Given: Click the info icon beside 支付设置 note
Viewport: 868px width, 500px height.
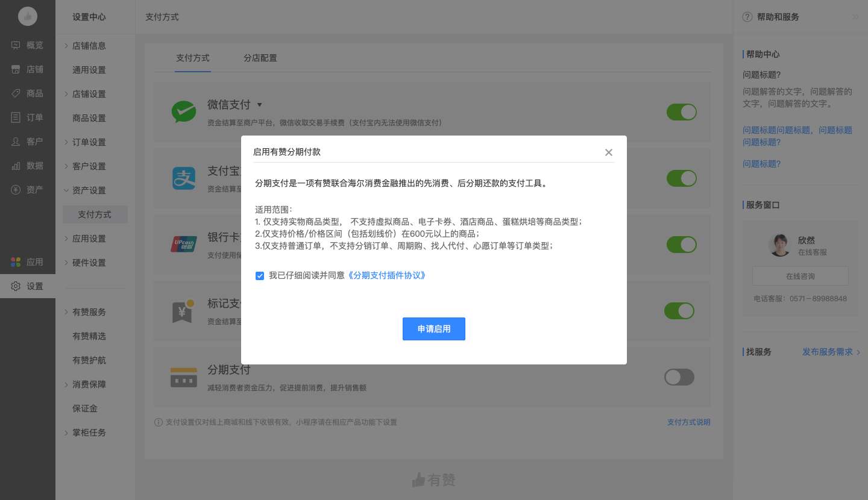Looking at the screenshot, I should click(159, 422).
